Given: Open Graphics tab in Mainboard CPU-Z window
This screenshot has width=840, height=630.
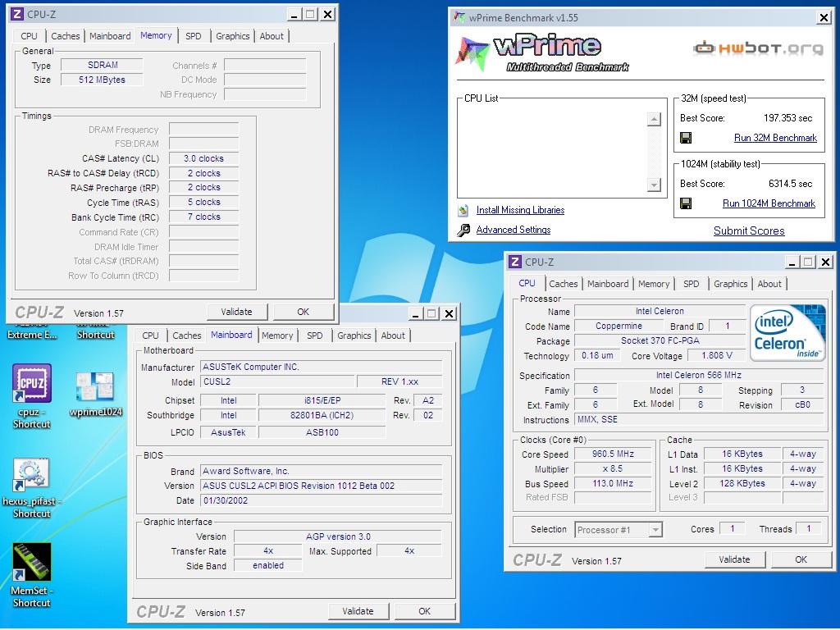Looking at the screenshot, I should [x=354, y=336].
